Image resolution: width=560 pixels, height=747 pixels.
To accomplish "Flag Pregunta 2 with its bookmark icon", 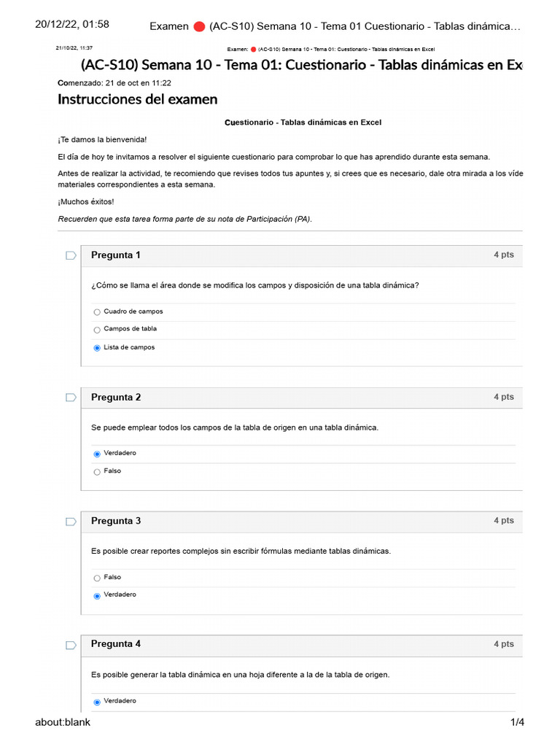I will 71,398.
